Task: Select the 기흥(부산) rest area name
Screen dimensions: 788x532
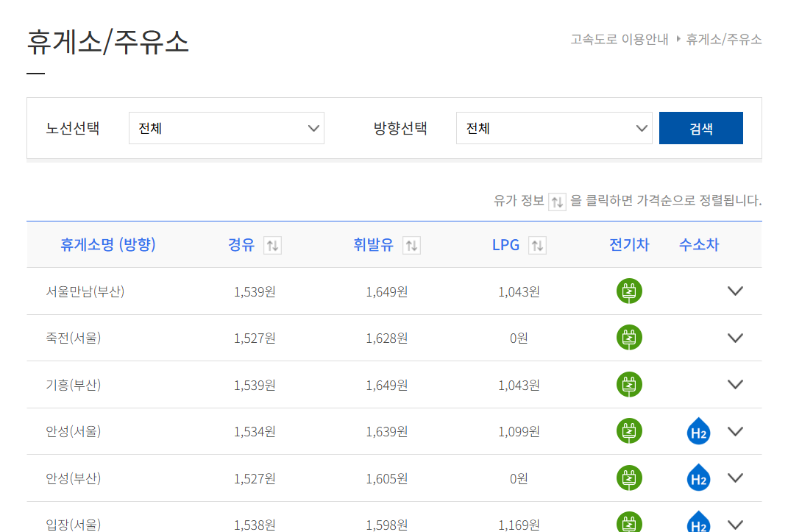Action: [74, 385]
